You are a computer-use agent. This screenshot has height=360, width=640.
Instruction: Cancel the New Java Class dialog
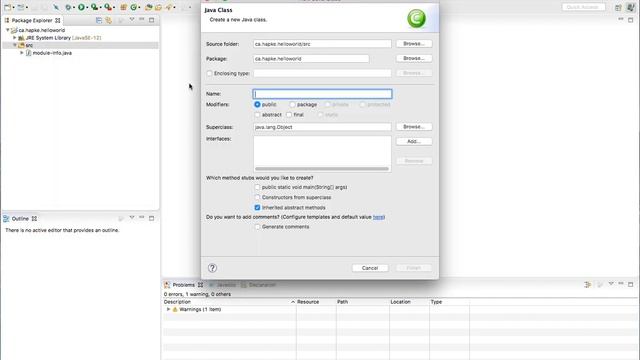tap(370, 268)
